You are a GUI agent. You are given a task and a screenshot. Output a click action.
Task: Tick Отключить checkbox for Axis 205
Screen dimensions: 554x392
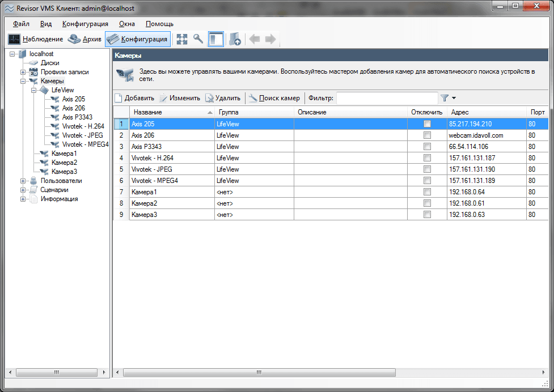[x=427, y=124]
